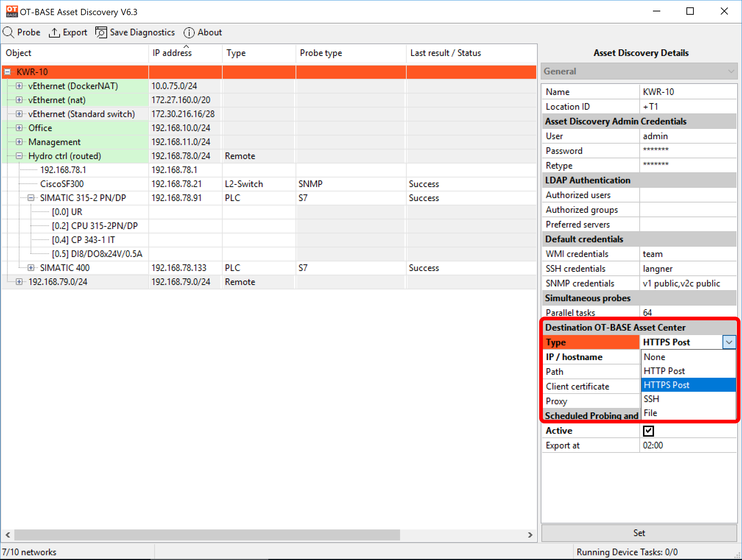Expand vEthernet (nat) network node

click(x=19, y=100)
